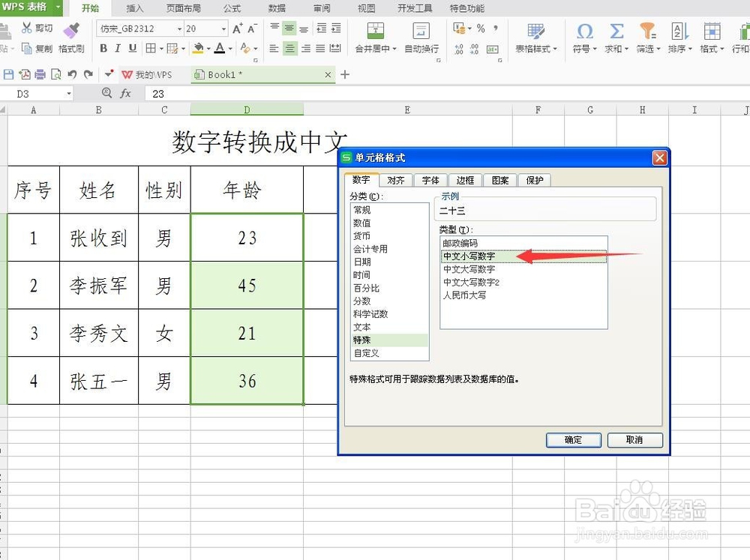Open the font size dropdown

(225, 28)
